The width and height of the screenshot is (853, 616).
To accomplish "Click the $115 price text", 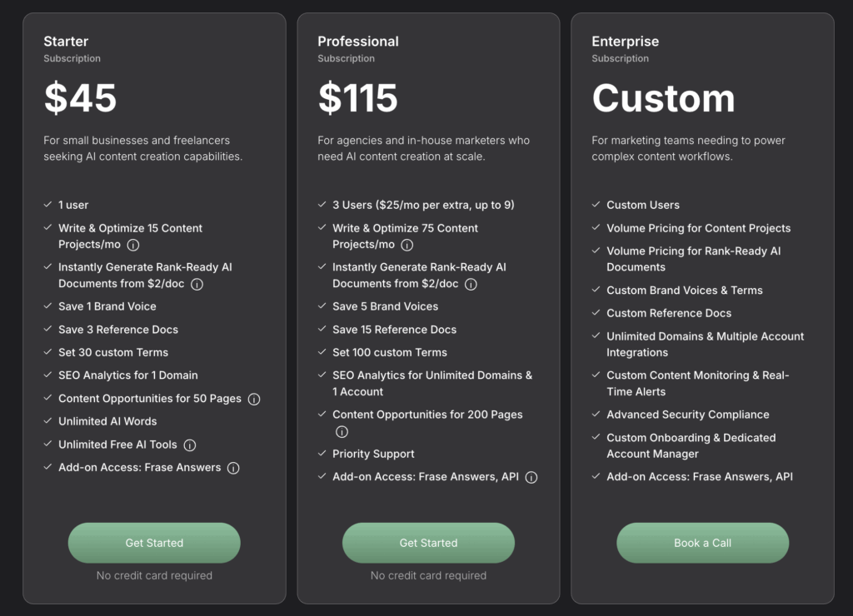I will (358, 98).
